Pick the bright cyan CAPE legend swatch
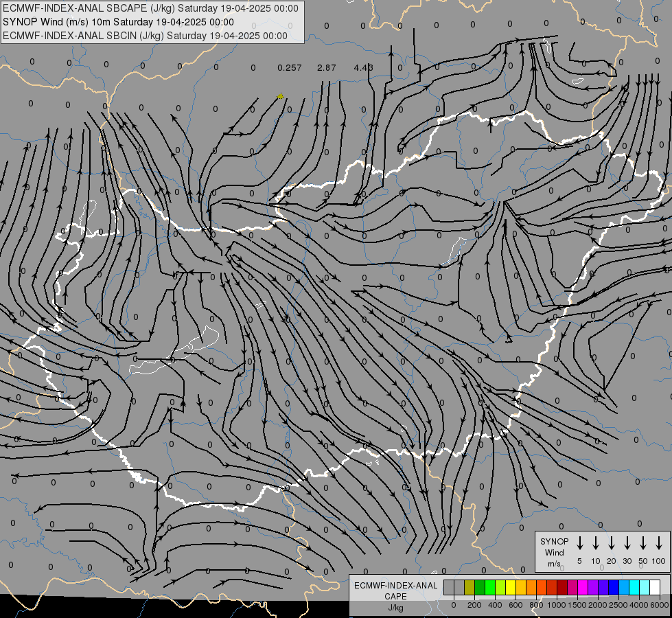672x618 pixels. tap(634, 587)
